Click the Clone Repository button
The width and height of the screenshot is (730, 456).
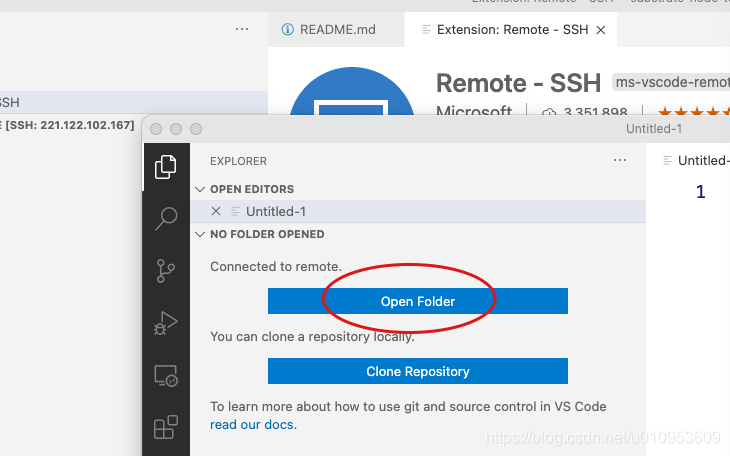tap(418, 371)
